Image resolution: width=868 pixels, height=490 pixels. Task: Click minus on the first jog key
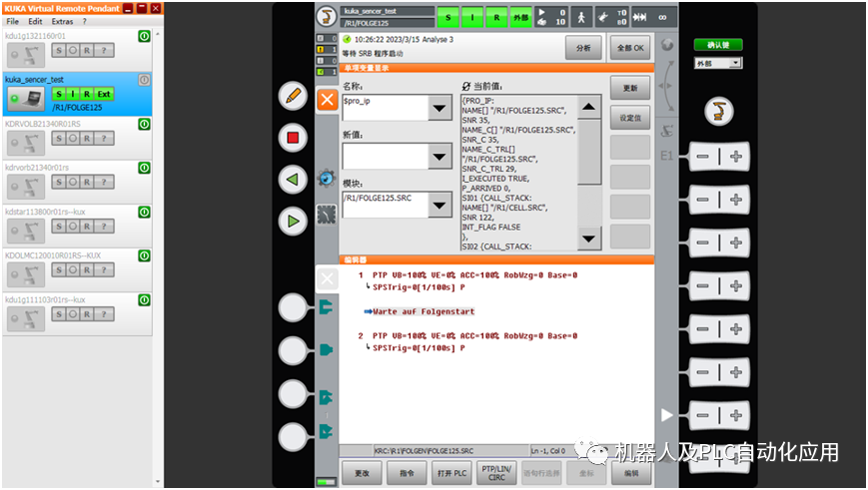(703, 157)
